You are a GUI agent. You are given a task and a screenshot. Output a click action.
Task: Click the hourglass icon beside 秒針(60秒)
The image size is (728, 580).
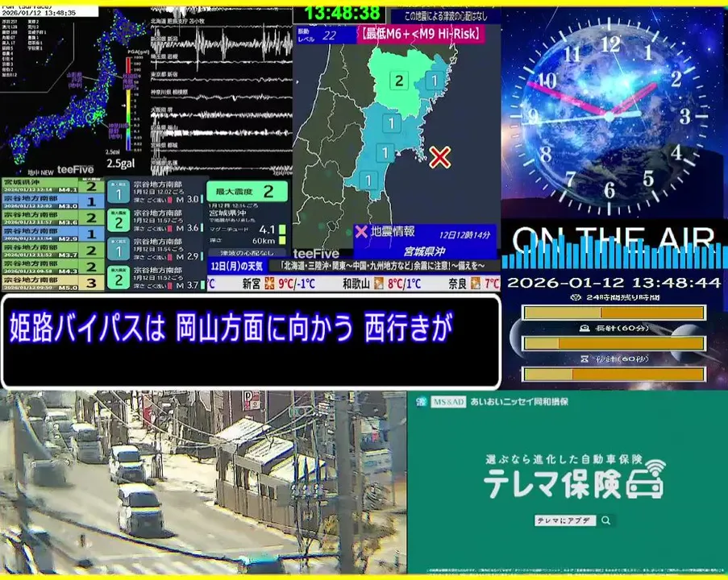584,358
